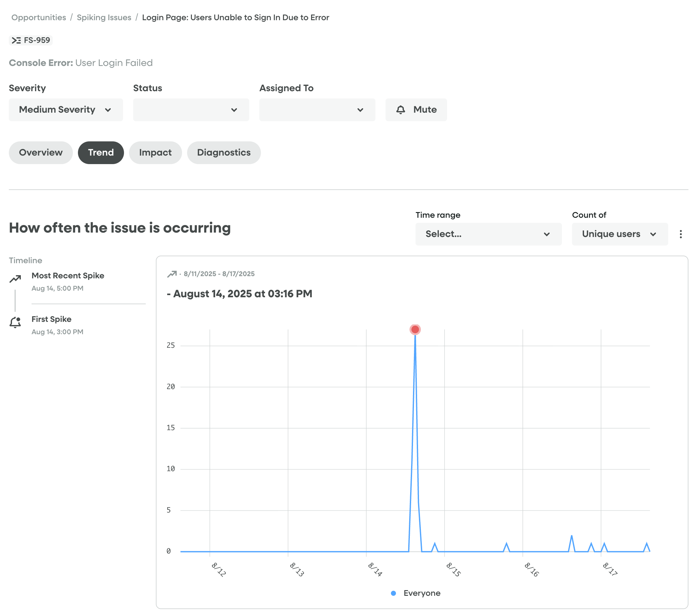Open the Assigned To dropdown
Image resolution: width=696 pixels, height=616 pixels.
tap(317, 110)
